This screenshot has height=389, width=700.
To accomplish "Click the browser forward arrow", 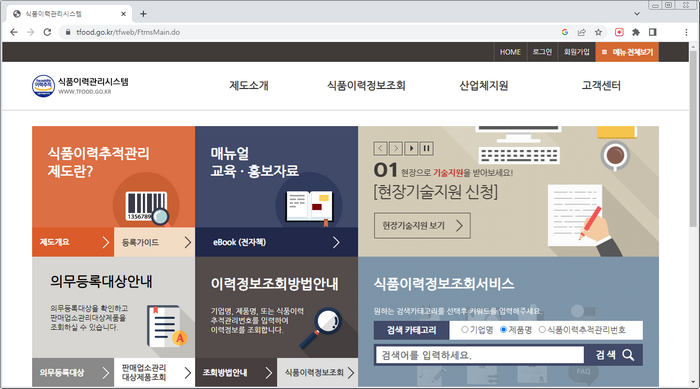I will (30, 32).
